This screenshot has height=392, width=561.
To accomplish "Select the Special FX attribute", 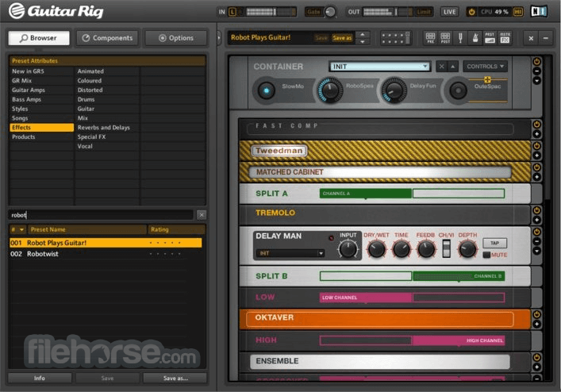I will tap(91, 137).
